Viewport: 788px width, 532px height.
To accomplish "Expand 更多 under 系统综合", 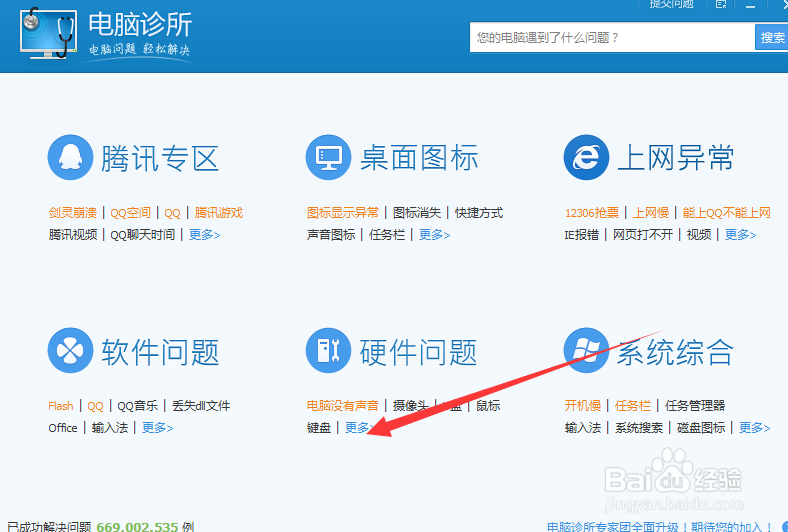I will pos(755,428).
